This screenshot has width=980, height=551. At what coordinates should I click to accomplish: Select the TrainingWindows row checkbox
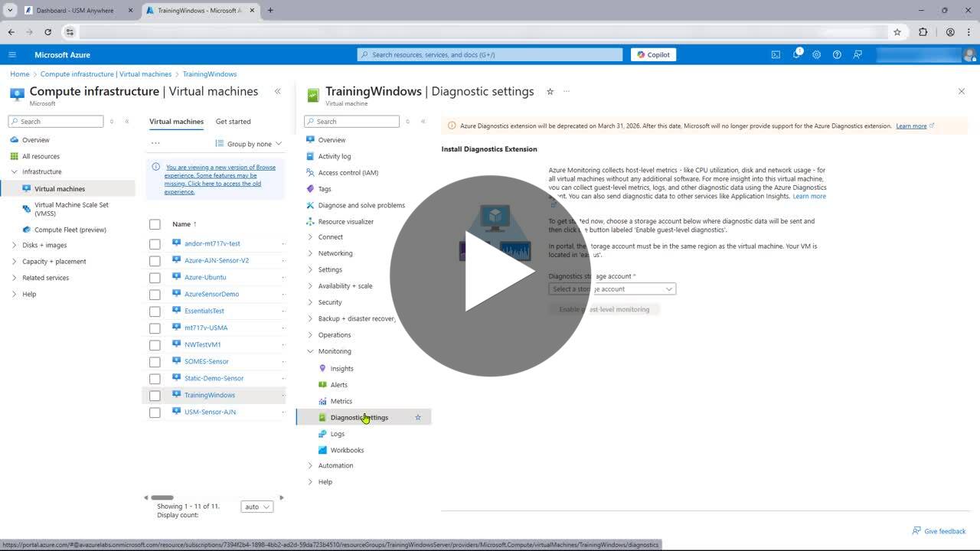(x=155, y=396)
